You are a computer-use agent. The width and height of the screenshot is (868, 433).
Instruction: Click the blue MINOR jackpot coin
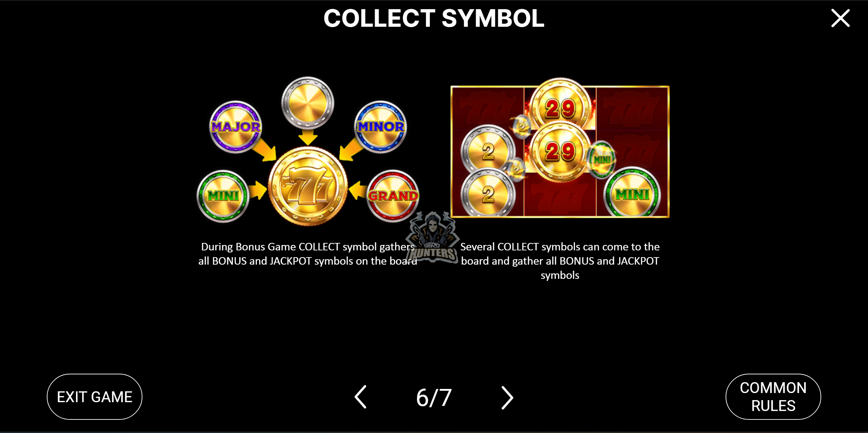coord(381,127)
